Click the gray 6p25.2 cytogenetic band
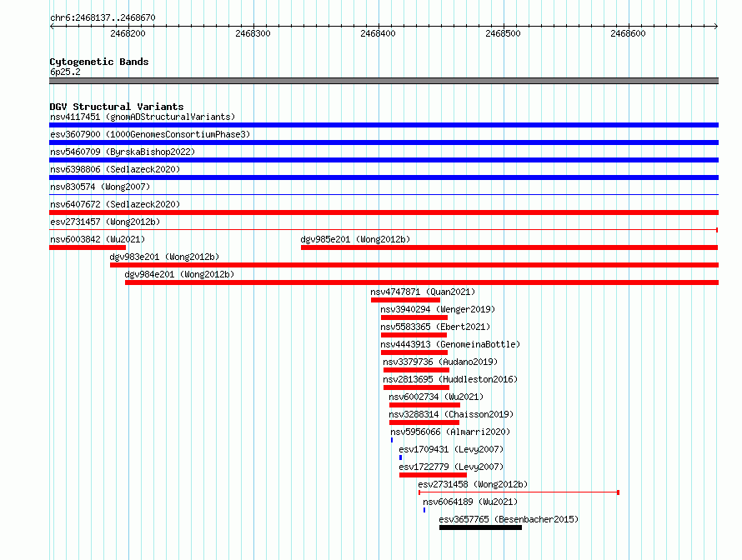 [384, 81]
